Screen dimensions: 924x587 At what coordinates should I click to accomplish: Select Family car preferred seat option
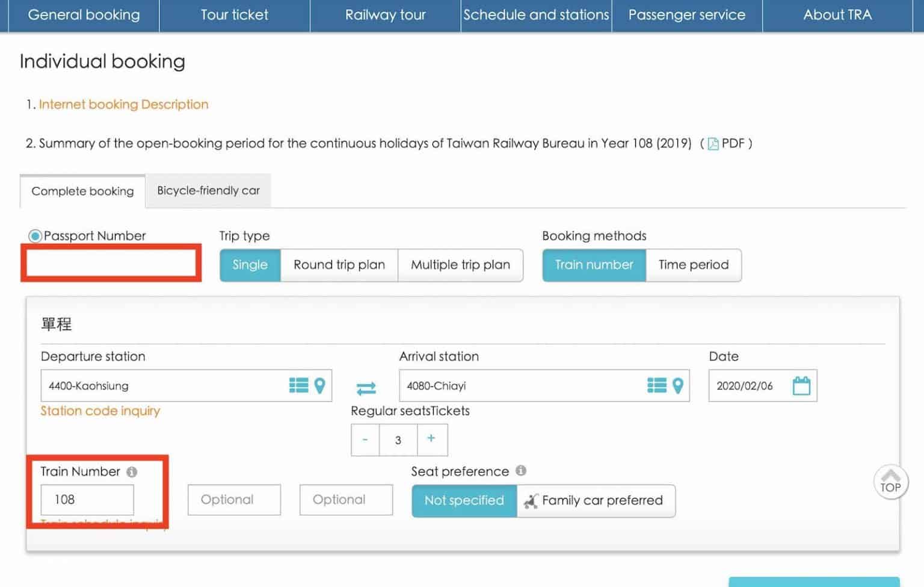(596, 500)
